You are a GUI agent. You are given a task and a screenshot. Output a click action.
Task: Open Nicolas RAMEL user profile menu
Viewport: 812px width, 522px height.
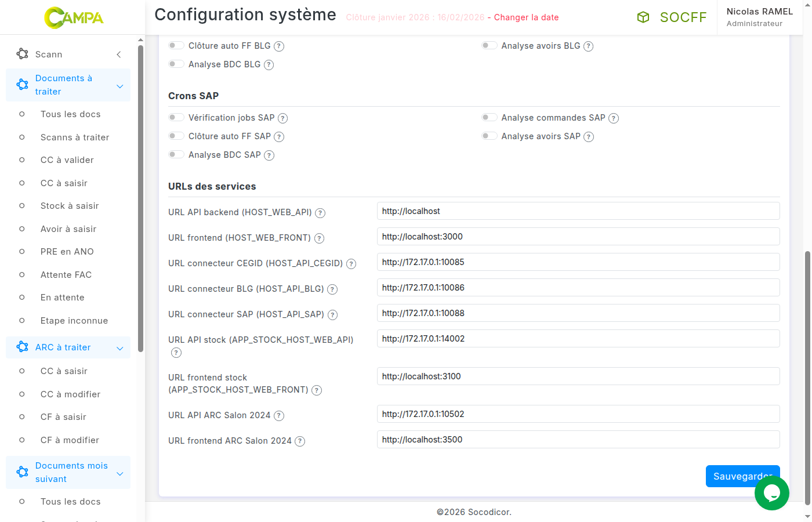[x=759, y=17]
